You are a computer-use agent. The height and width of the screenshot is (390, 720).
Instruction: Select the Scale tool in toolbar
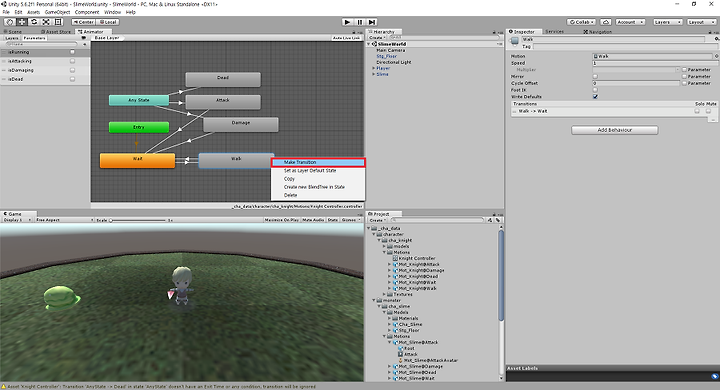tap(46, 22)
